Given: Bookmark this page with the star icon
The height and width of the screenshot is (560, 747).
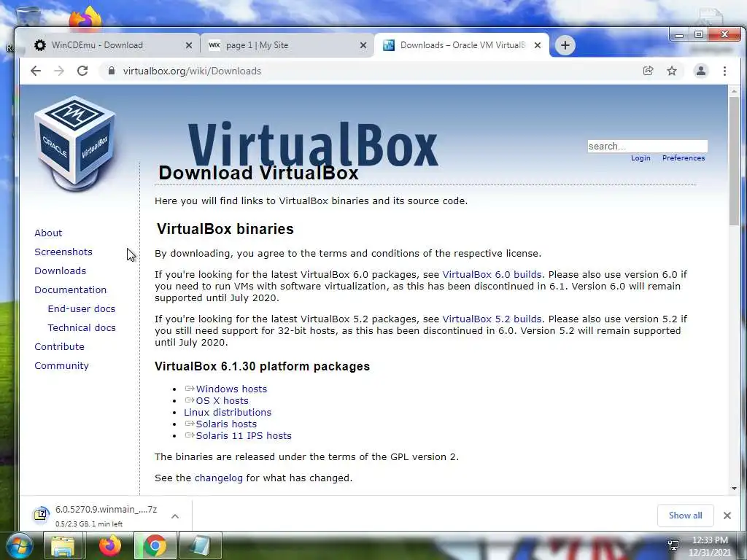Looking at the screenshot, I should point(672,71).
